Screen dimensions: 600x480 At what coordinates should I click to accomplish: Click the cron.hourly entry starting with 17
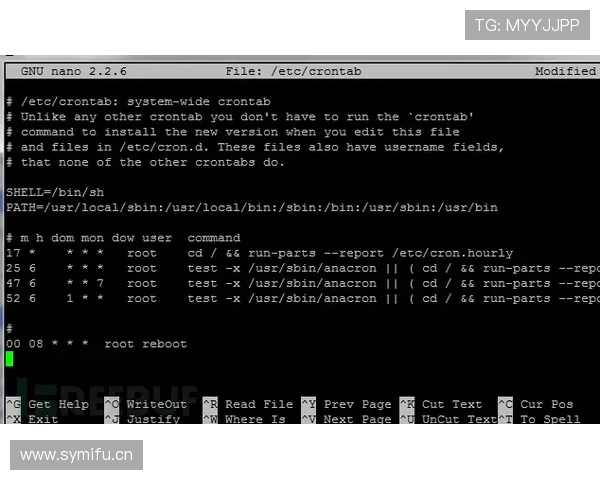[x=259, y=253]
